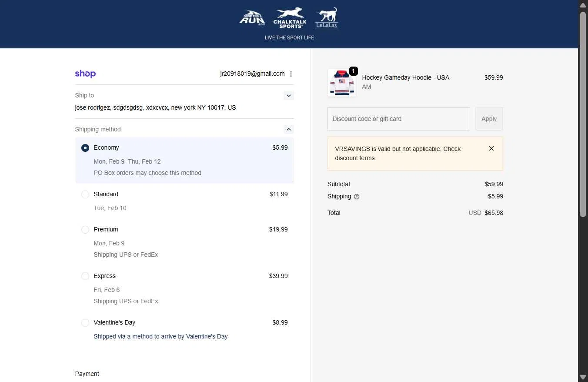Click the $39.99 Express price
The height and width of the screenshot is (382, 588).
(278, 276)
